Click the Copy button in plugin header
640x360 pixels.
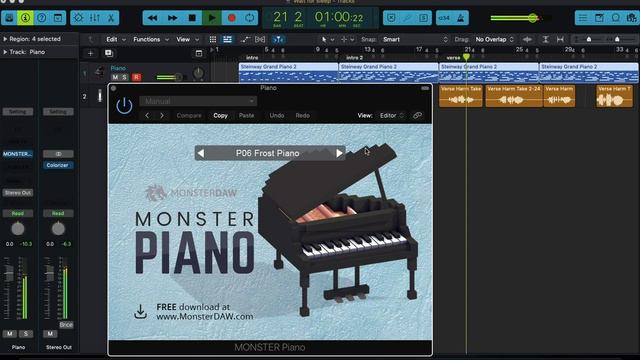[x=220, y=116]
